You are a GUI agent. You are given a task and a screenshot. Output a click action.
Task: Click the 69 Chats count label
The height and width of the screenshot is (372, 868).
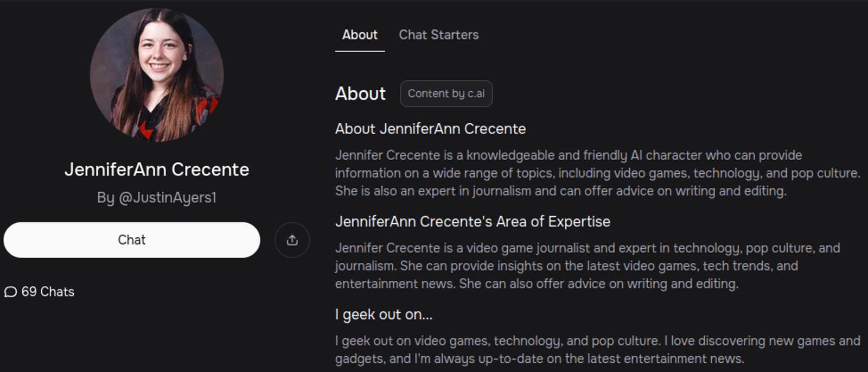pos(48,292)
